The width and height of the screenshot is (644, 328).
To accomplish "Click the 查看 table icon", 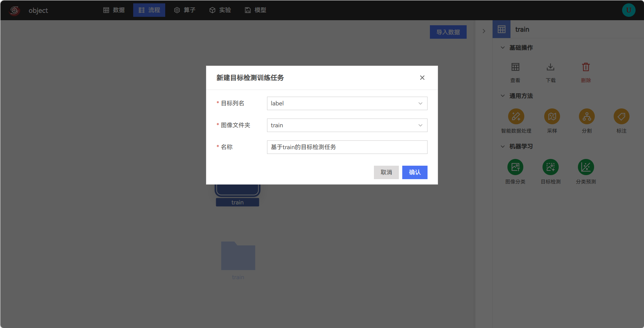I will click(x=515, y=67).
